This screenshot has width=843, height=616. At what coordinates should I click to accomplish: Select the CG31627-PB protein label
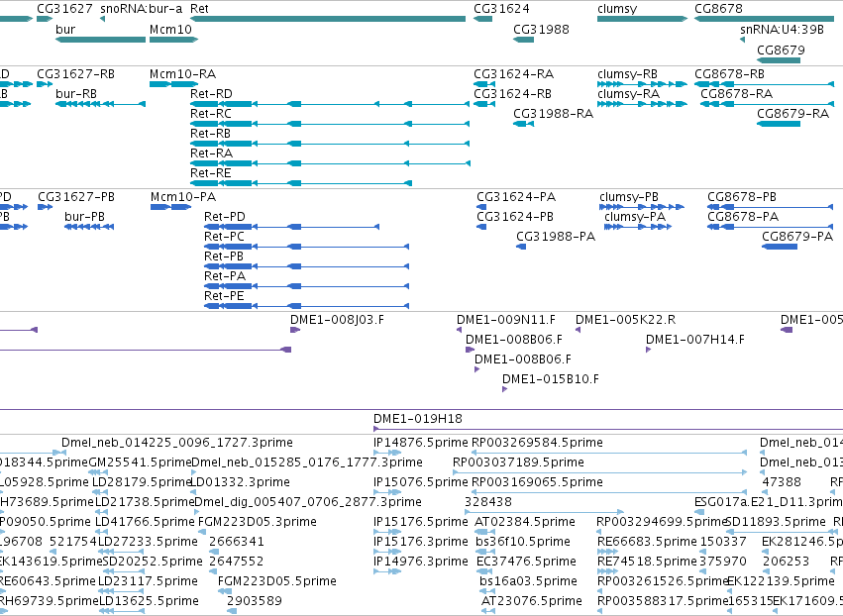[76, 197]
